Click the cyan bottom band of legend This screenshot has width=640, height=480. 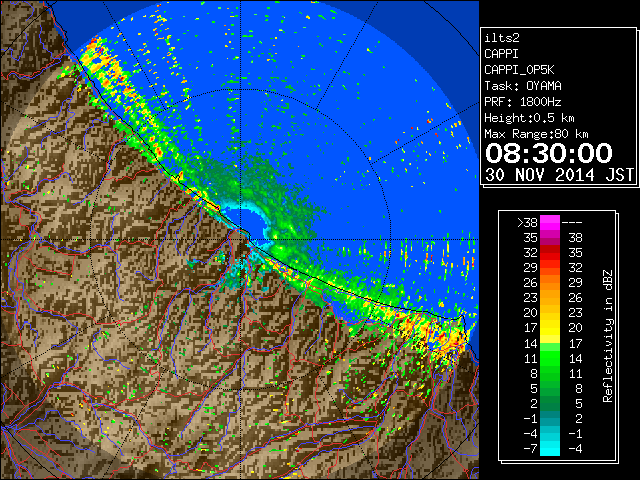click(x=550, y=448)
